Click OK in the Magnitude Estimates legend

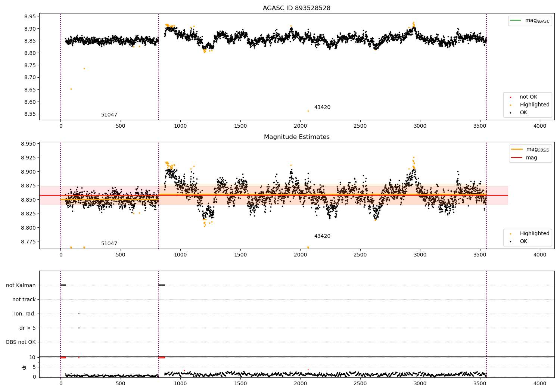pyautogui.click(x=523, y=242)
